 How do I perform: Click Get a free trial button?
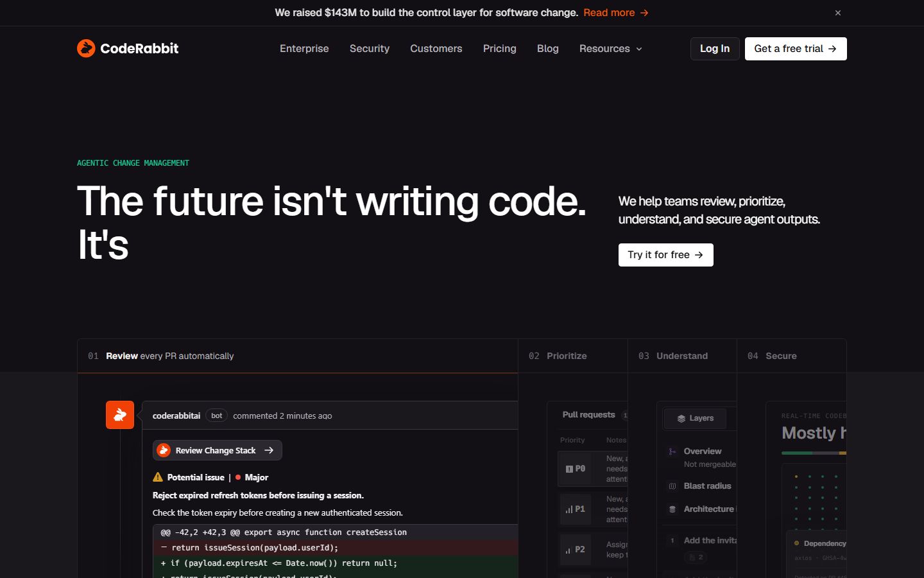coord(796,49)
